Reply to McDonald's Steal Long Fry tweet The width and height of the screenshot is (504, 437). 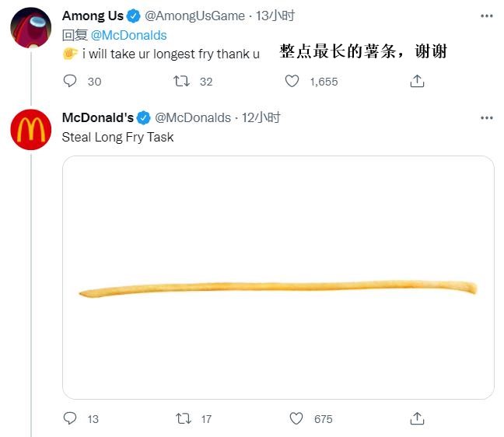(x=70, y=418)
